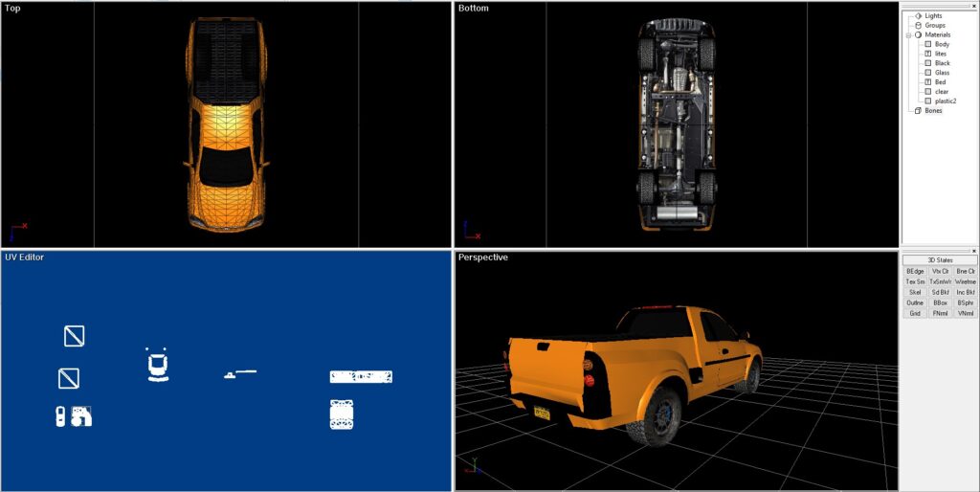
Task: Select the clear material label
Action: coord(942,91)
